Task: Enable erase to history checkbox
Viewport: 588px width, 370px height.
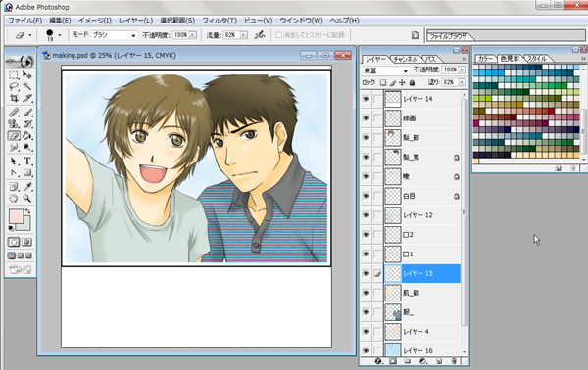Action: 278,35
